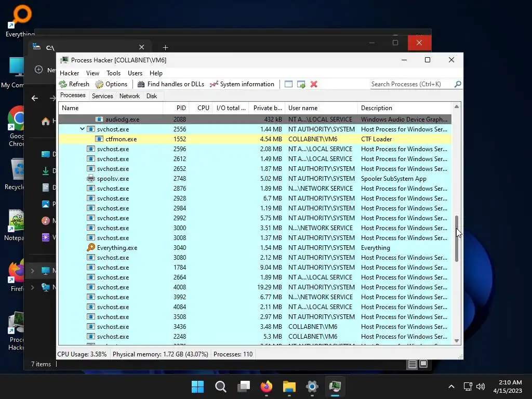This screenshot has width=532, height=399.
Task: Switch File Explorer to large icons view
Action: pyautogui.click(x=423, y=364)
